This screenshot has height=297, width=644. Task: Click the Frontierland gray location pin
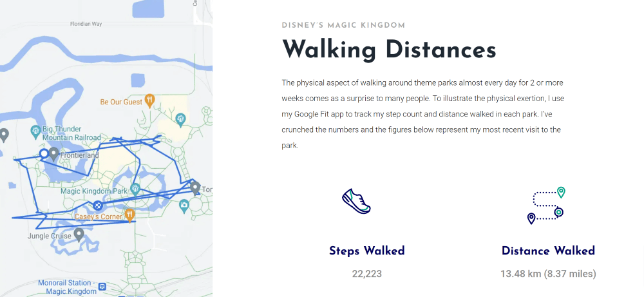[54, 155]
